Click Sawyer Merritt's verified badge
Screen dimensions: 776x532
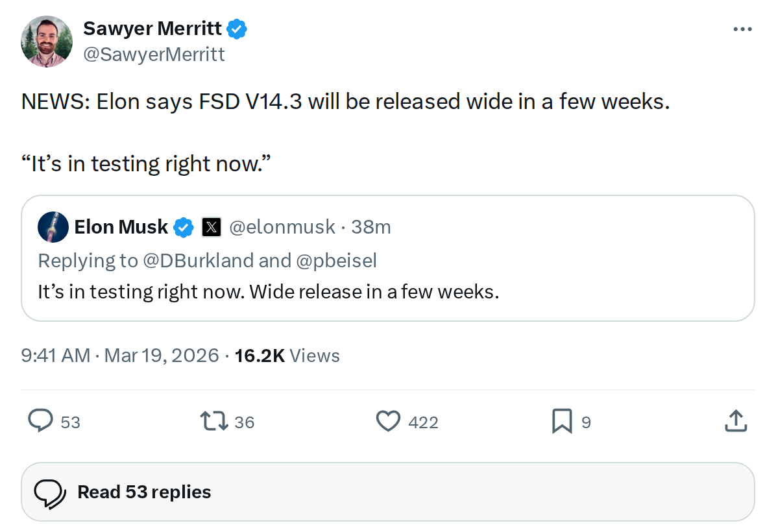tap(237, 28)
